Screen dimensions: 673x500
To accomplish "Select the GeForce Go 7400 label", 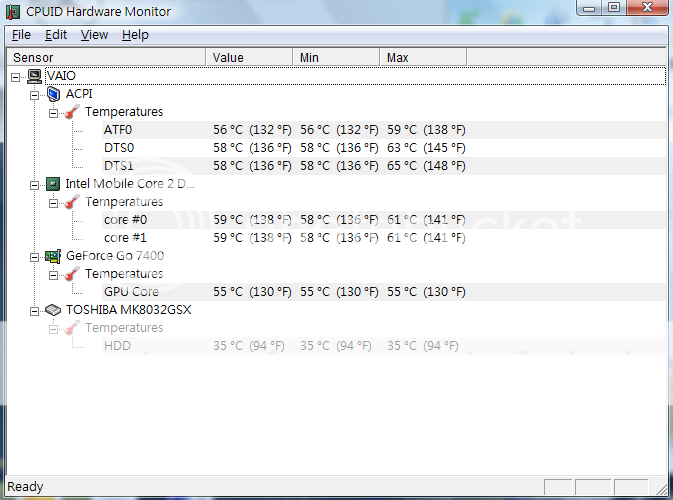I will pos(115,256).
